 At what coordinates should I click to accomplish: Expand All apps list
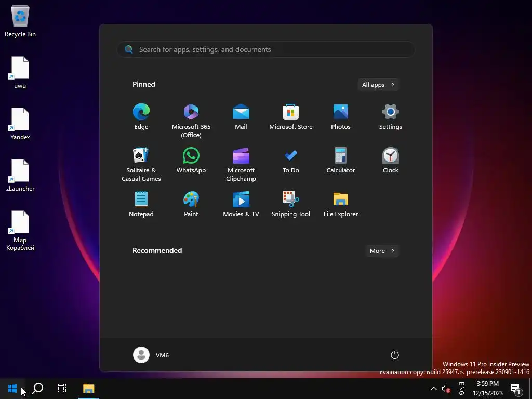[x=378, y=85]
